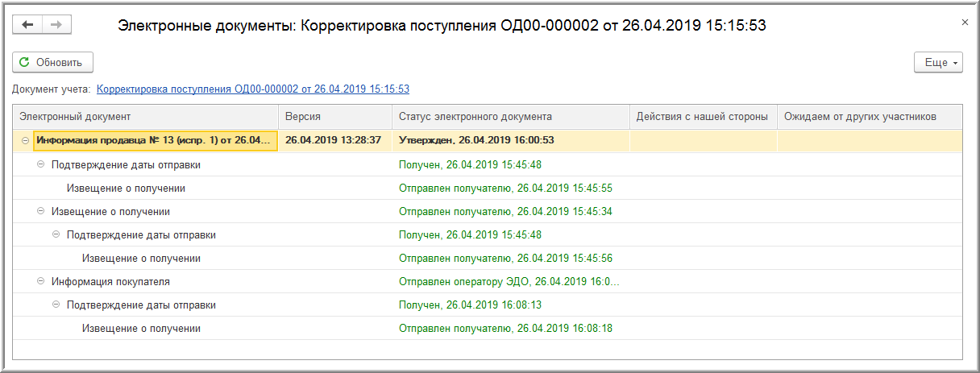This screenshot has height=373, width=980.
Task: Collapse Извещение о получении sent at 15:45:34
Action: tap(41, 212)
